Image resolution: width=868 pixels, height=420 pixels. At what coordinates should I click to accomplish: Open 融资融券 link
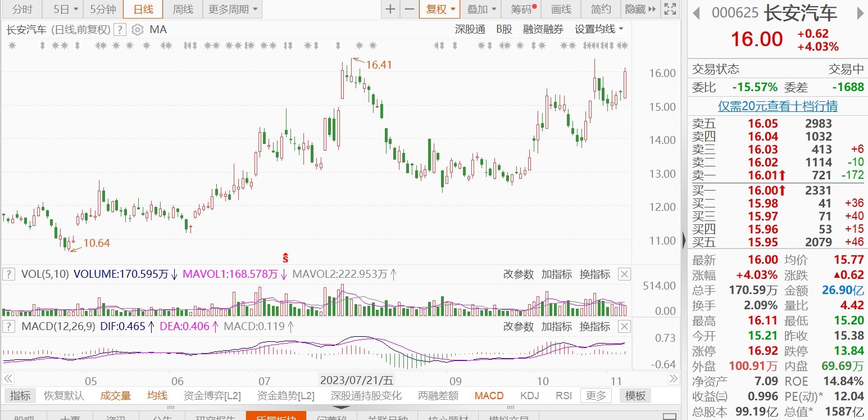[x=543, y=30]
